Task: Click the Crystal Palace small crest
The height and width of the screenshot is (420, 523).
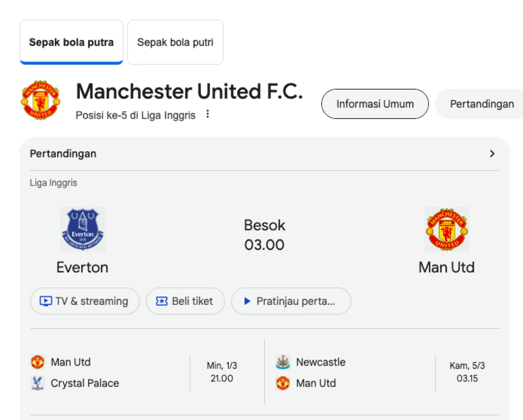Action: click(38, 383)
